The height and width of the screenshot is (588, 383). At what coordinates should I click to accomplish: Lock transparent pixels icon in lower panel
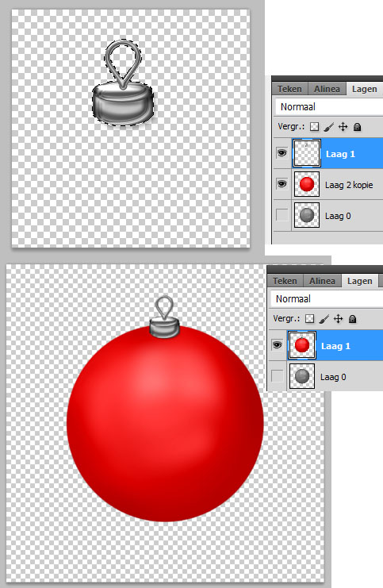[309, 319]
